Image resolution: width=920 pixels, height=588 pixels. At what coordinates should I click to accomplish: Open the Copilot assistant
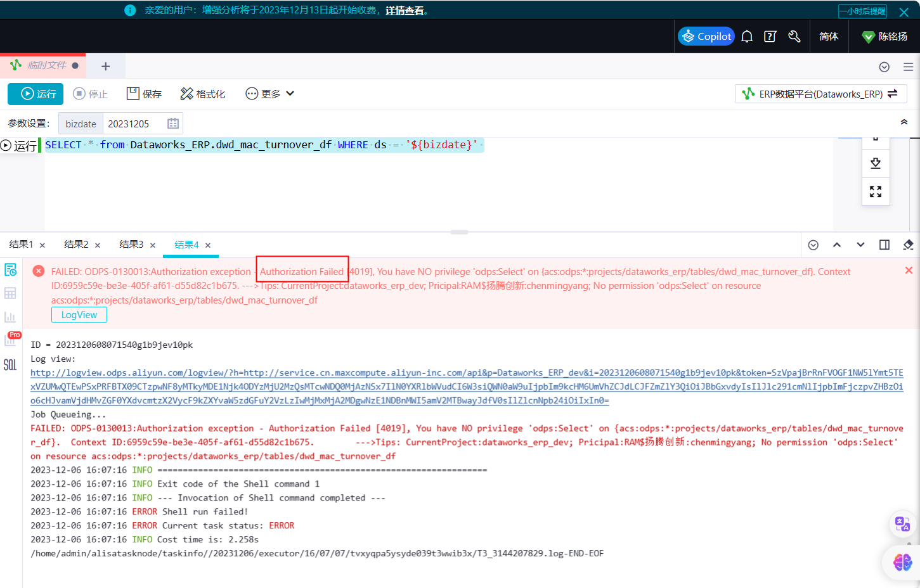[x=706, y=36]
